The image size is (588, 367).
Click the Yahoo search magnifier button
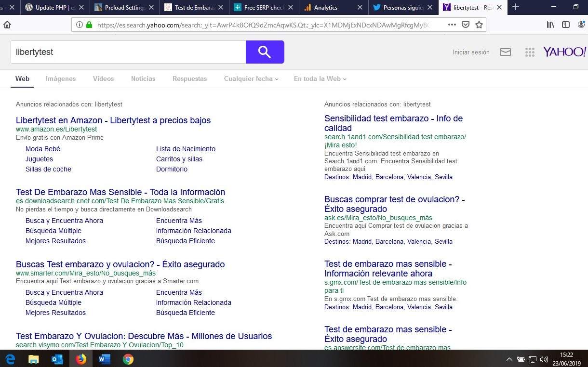click(265, 52)
